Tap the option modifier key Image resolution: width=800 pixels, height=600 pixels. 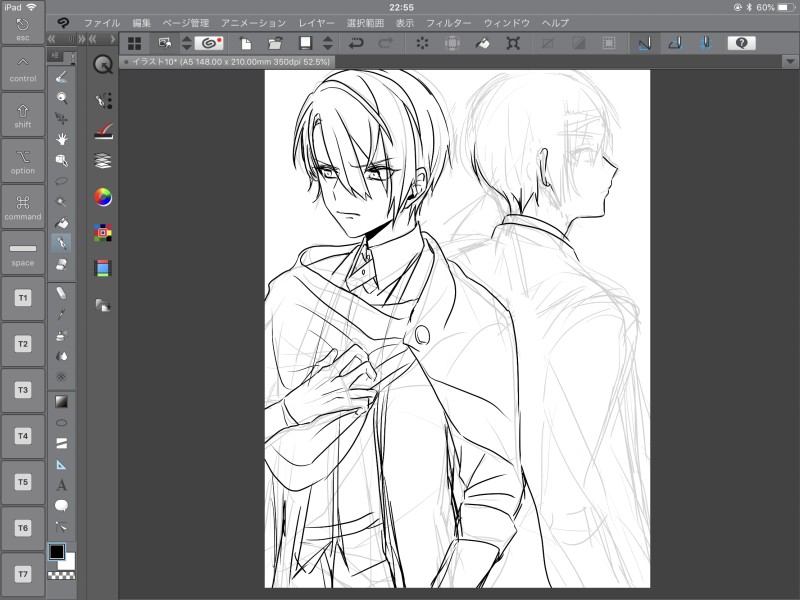[22, 161]
